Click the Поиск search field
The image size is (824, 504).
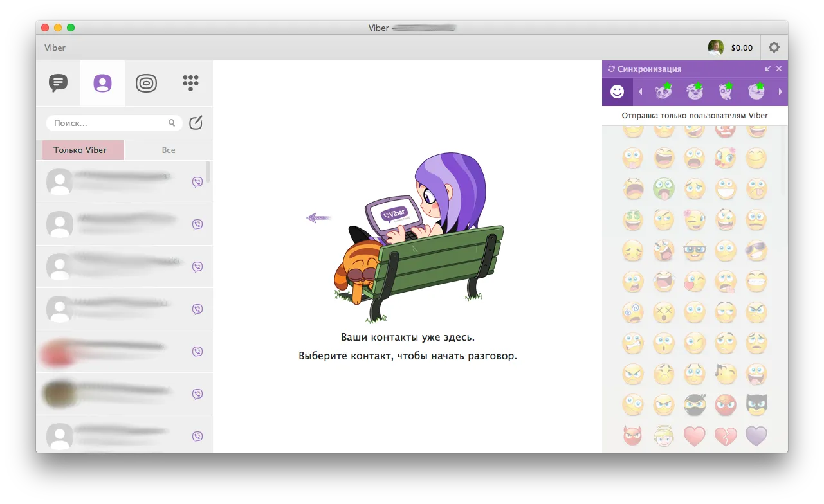109,123
